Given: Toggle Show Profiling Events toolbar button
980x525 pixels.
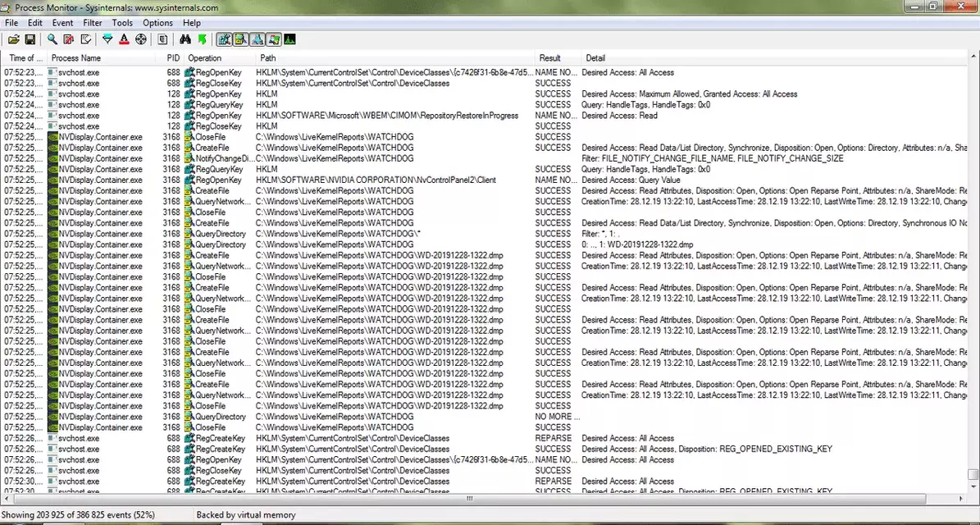Looking at the screenshot, I should [290, 39].
